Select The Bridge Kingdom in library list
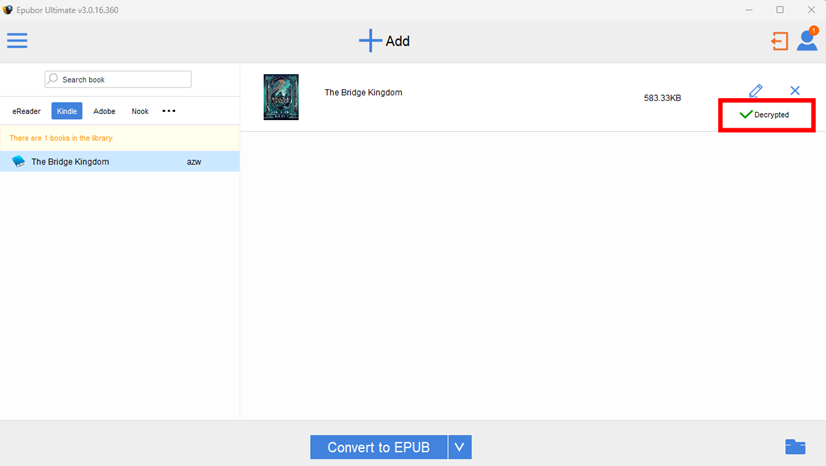Viewport: 826px width, 466px height. (120, 162)
